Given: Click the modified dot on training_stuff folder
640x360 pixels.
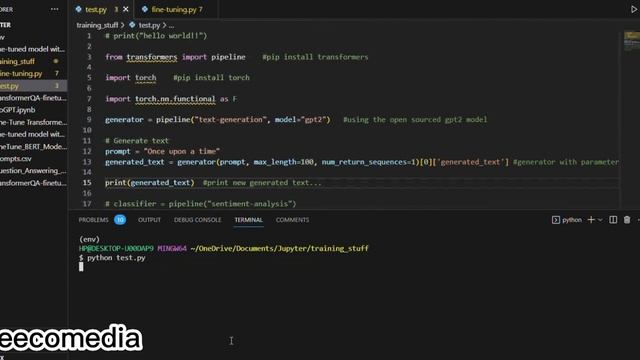Looking at the screenshot, I should (56, 61).
